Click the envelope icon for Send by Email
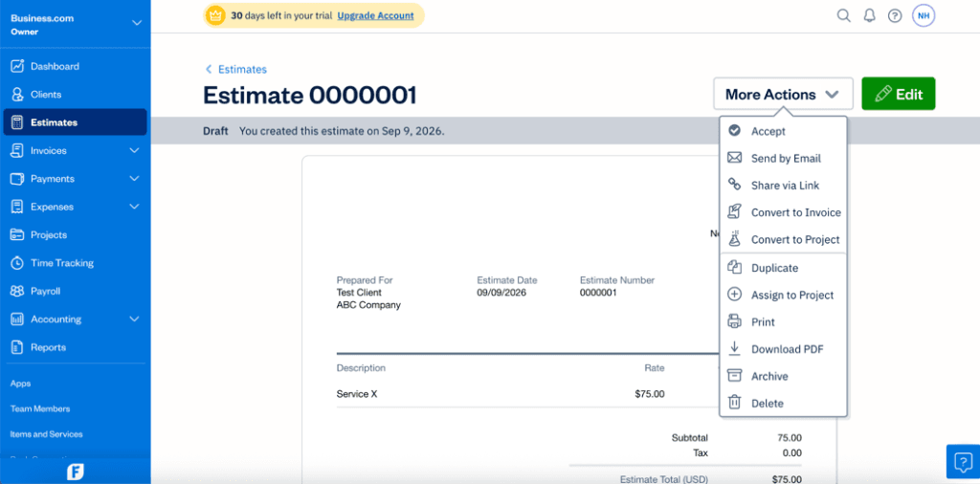This screenshot has width=980, height=484. click(735, 158)
